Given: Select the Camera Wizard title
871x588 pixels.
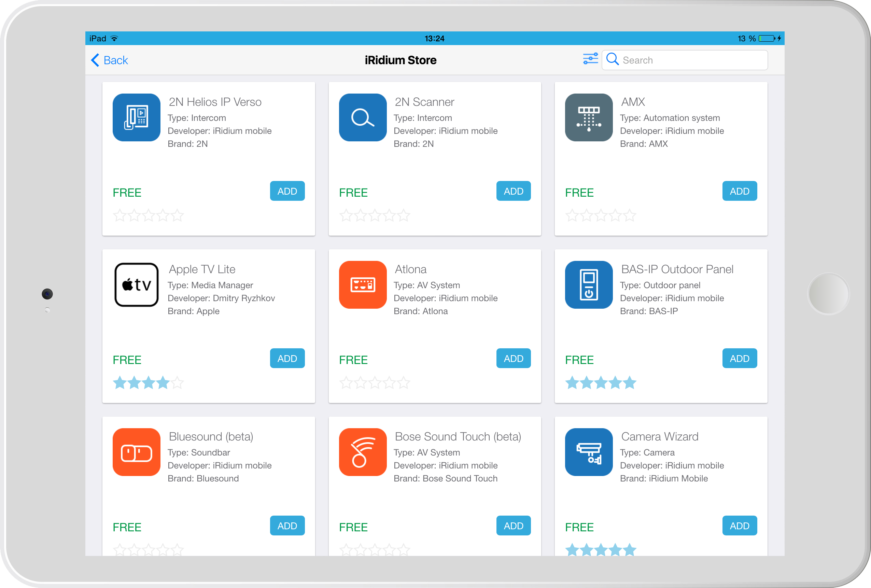Looking at the screenshot, I should coord(660,437).
